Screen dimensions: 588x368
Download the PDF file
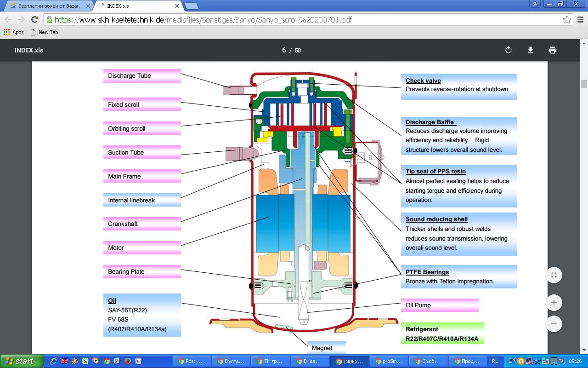click(x=531, y=50)
